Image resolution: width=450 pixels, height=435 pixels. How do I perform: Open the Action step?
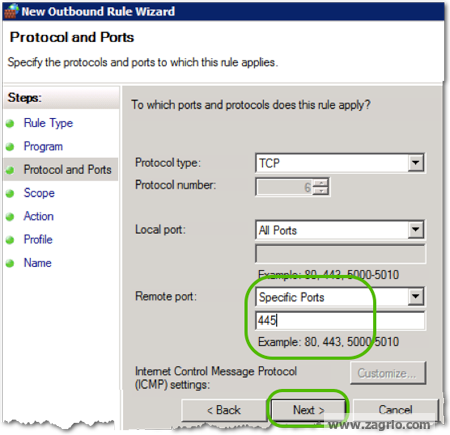(38, 216)
